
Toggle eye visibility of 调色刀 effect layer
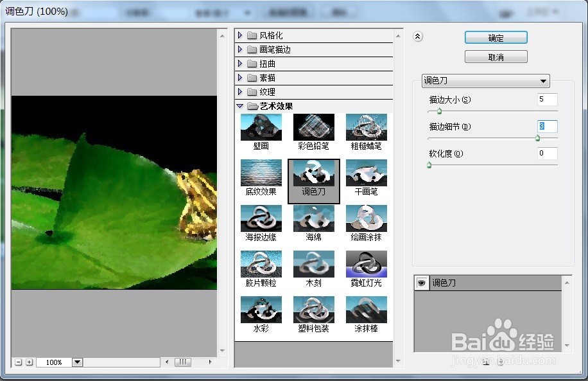click(x=422, y=283)
